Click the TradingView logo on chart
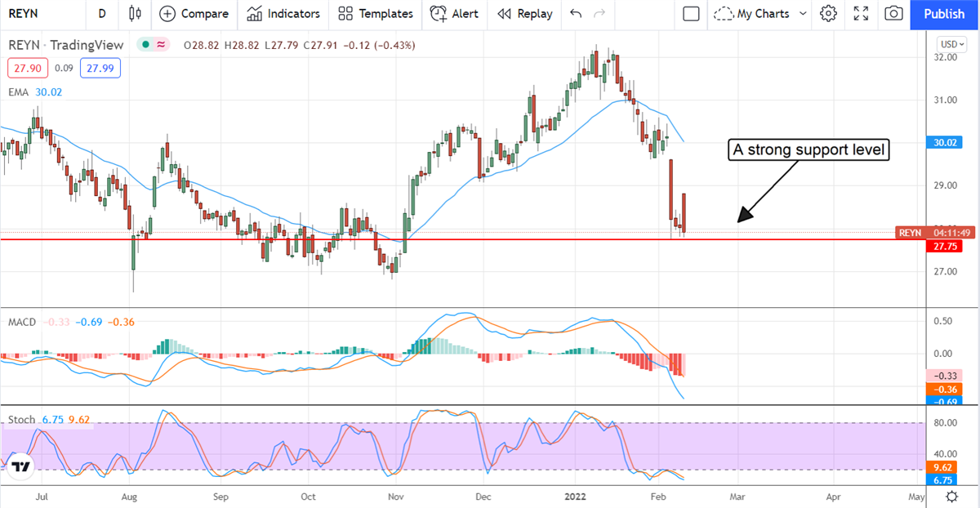The width and height of the screenshot is (980, 508). [x=20, y=466]
